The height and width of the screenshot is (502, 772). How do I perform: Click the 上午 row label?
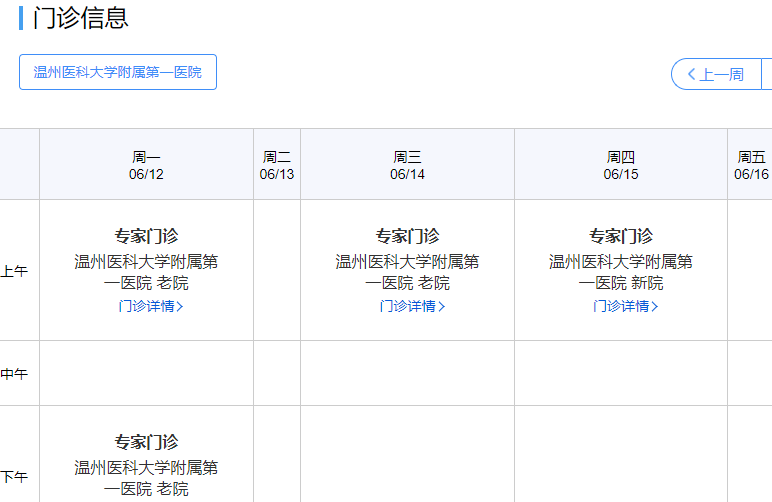14,271
